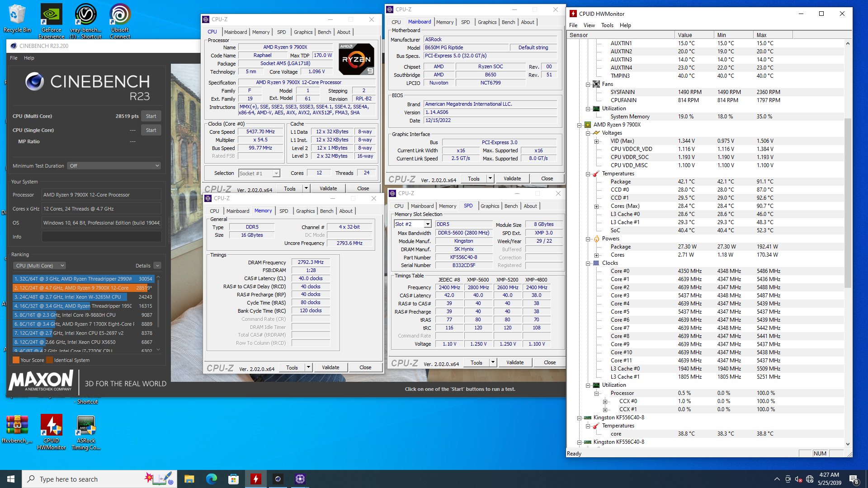Click the HWMonitor taskbar icon

click(x=255, y=479)
